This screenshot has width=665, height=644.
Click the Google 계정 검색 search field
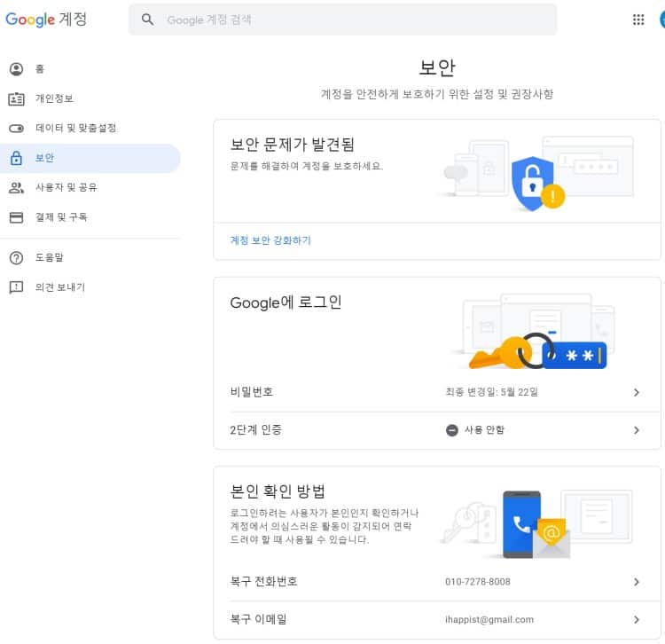click(x=355, y=20)
